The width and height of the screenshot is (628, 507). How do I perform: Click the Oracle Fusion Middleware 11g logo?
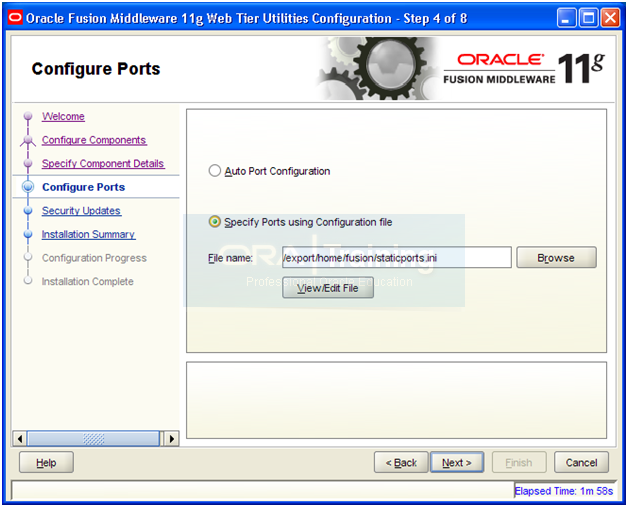tap(524, 68)
